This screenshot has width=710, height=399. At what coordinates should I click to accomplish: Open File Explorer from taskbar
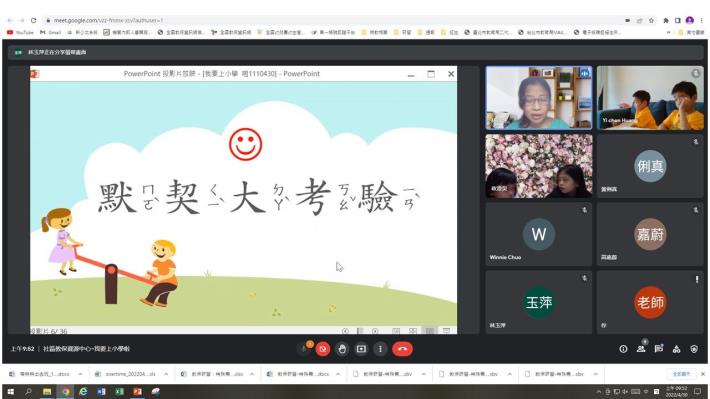pos(47,391)
